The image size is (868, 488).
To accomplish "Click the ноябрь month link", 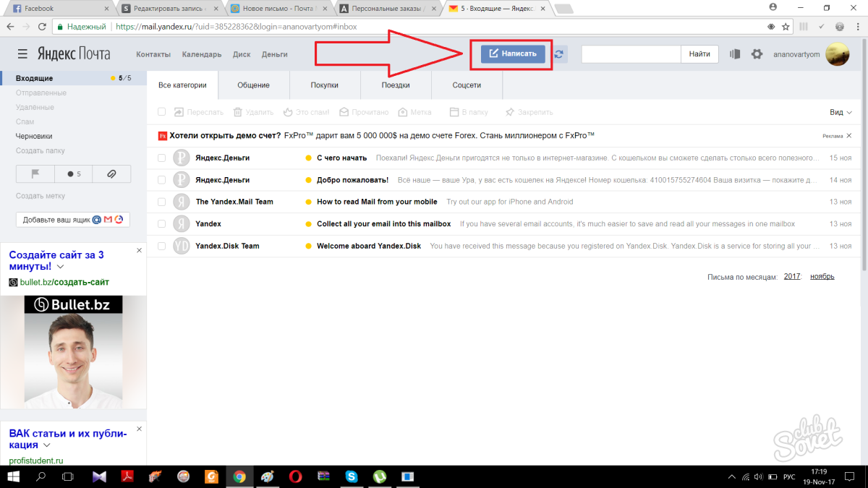I will click(x=822, y=276).
